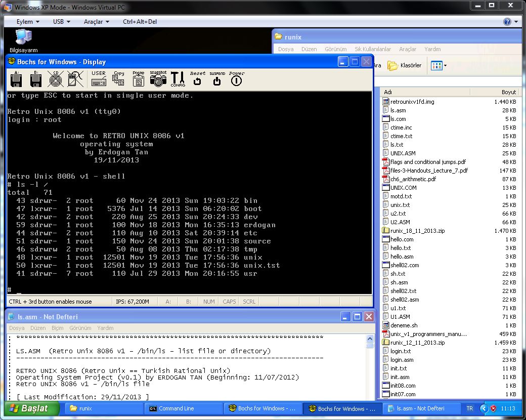
Task: Select init08.com file
Action: point(403,386)
